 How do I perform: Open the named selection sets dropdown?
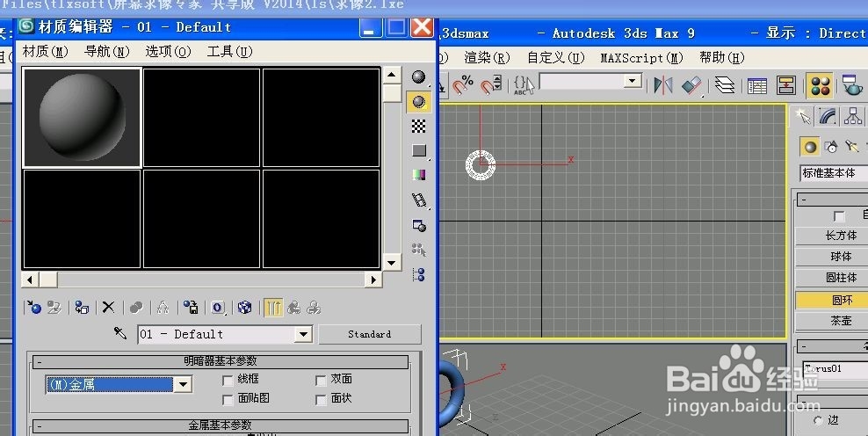point(633,82)
